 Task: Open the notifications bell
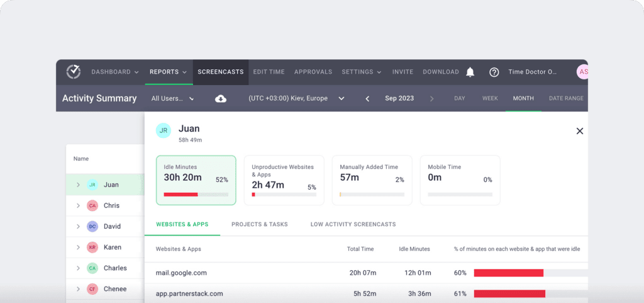click(x=470, y=72)
